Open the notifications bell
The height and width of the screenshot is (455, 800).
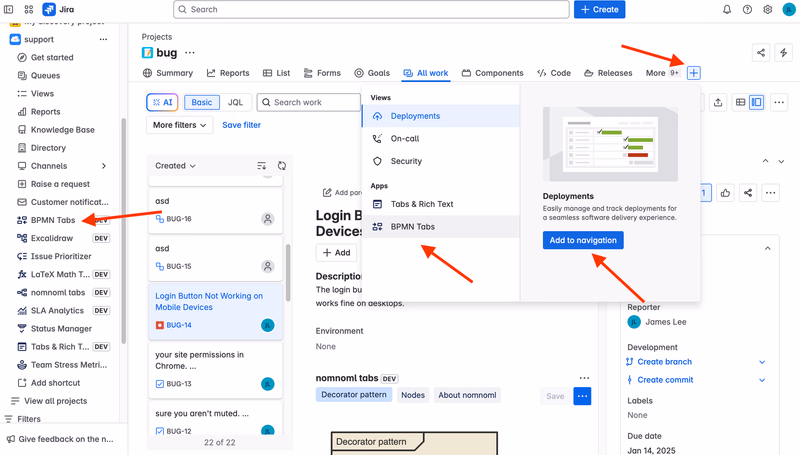(727, 9)
